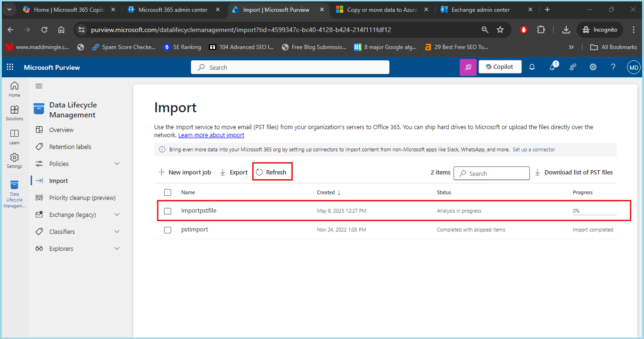Open Learn in left rail
644x339 pixels.
(x=15, y=137)
